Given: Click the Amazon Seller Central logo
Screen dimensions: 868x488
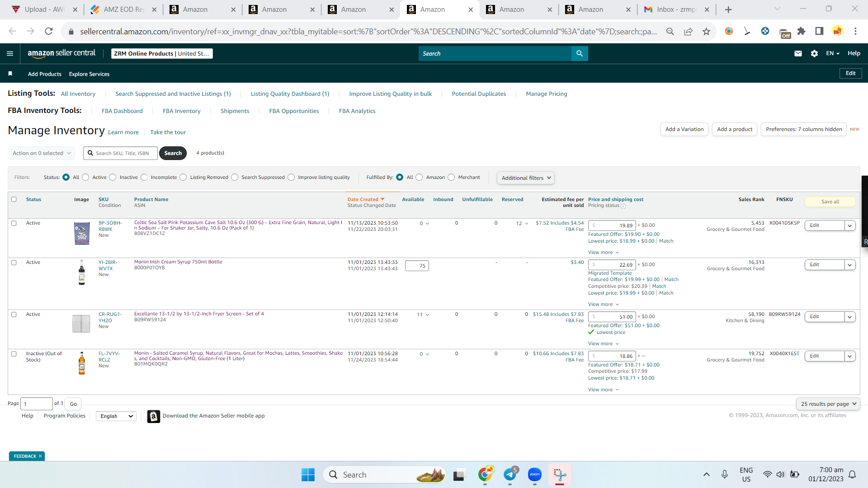Looking at the screenshot, I should (61, 53).
